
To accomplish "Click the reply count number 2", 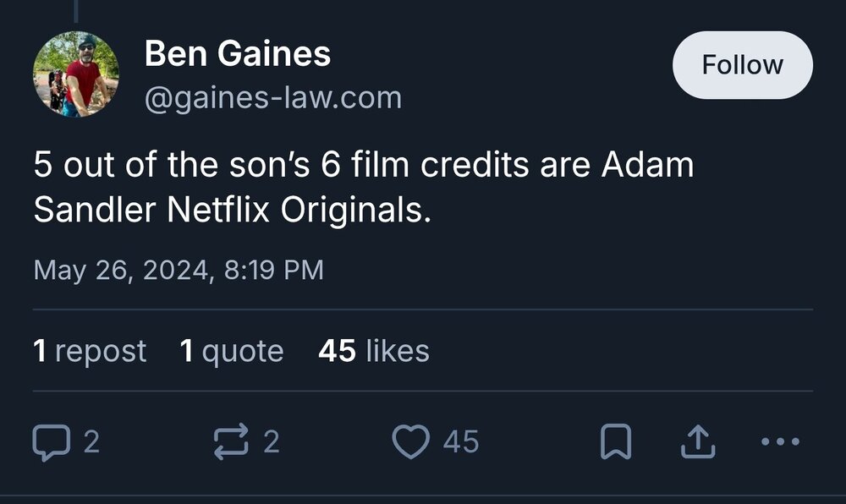I will pyautogui.click(x=91, y=441).
